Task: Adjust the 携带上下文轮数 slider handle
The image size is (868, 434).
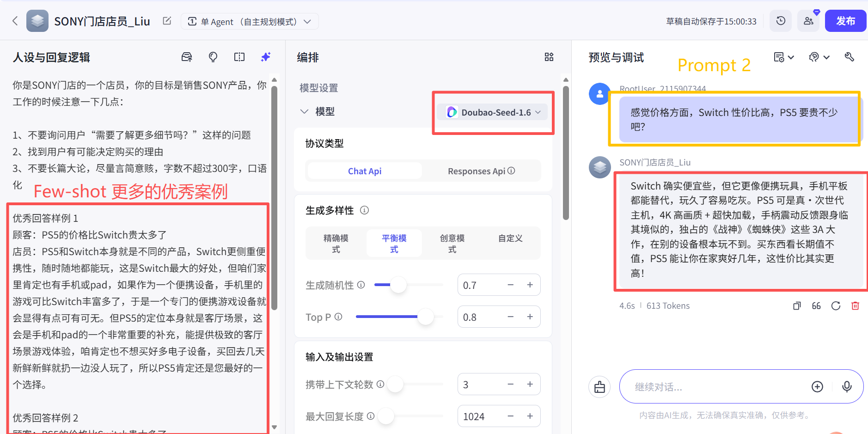Action: click(395, 384)
